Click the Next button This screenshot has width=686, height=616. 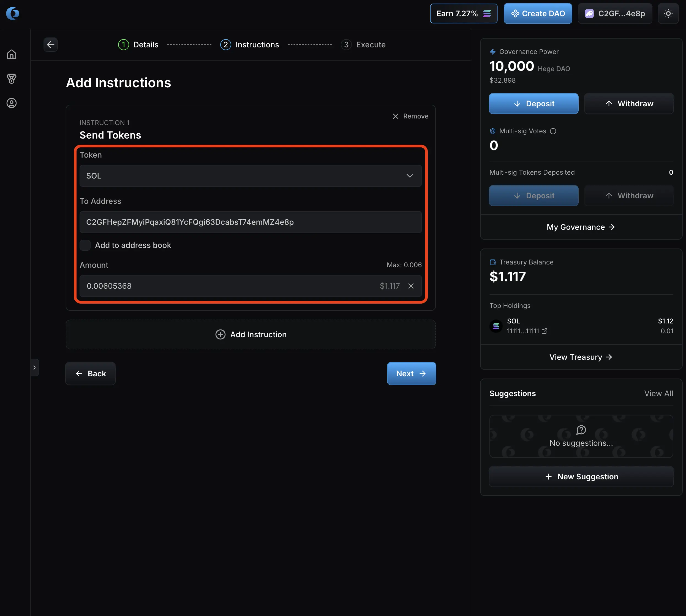click(x=411, y=374)
